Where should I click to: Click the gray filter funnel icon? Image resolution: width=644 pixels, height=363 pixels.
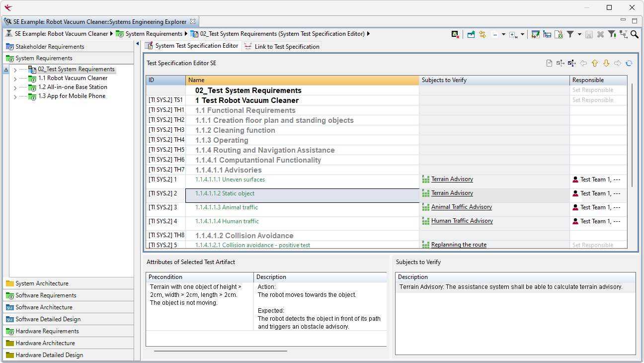[x=570, y=34]
